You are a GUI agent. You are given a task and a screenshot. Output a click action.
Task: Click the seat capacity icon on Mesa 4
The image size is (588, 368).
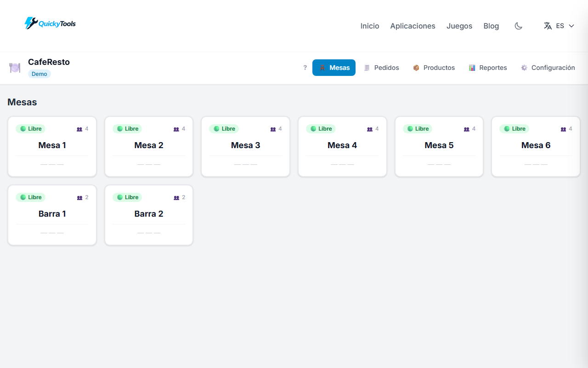(369, 129)
